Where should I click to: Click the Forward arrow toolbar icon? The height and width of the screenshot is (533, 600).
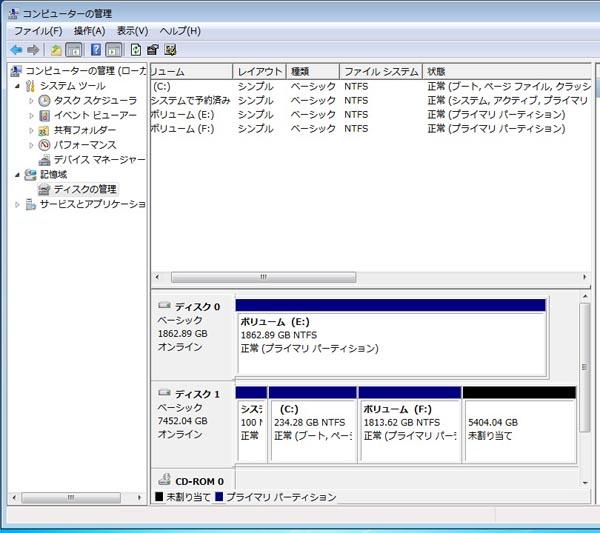(33, 50)
